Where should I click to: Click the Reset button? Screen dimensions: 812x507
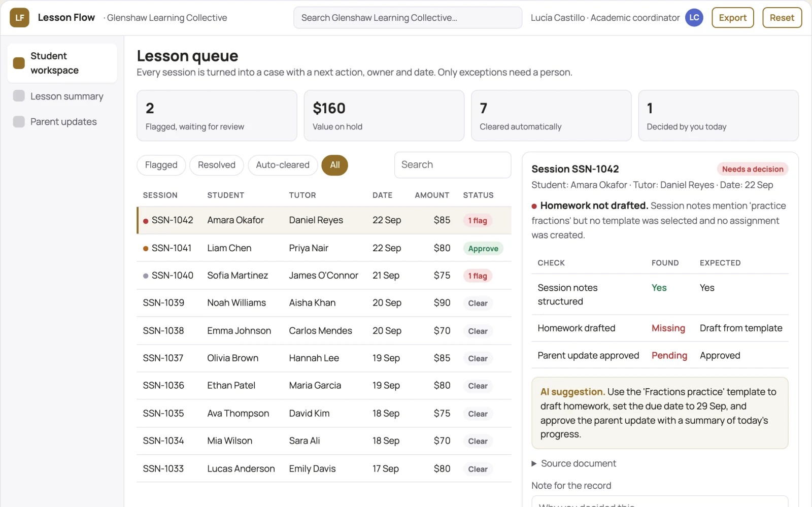coord(782,18)
